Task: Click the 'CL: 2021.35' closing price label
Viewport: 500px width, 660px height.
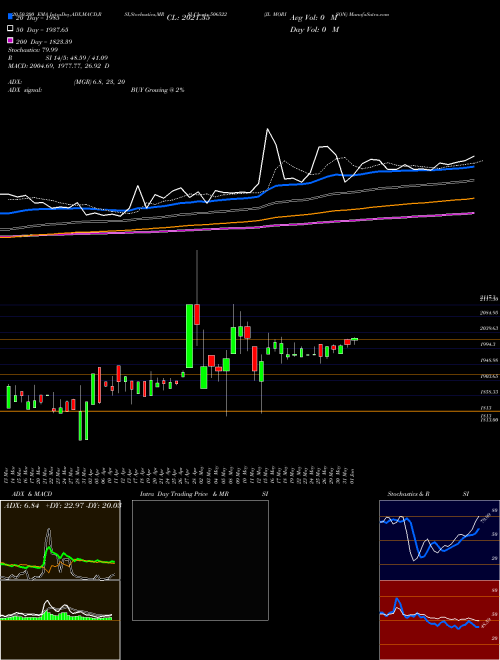Action: (188, 18)
